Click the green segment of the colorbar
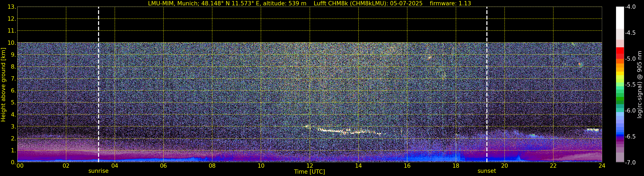Screen dimensions: 644x176 pos(620,98)
